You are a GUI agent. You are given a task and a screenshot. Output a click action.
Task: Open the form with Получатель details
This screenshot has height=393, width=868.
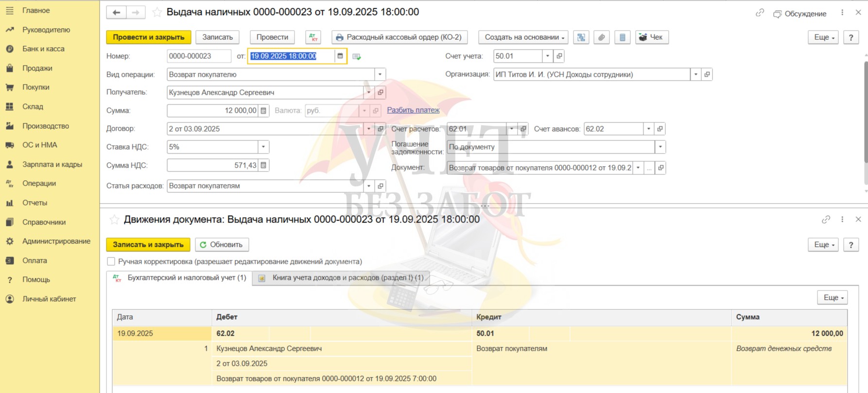(381, 92)
